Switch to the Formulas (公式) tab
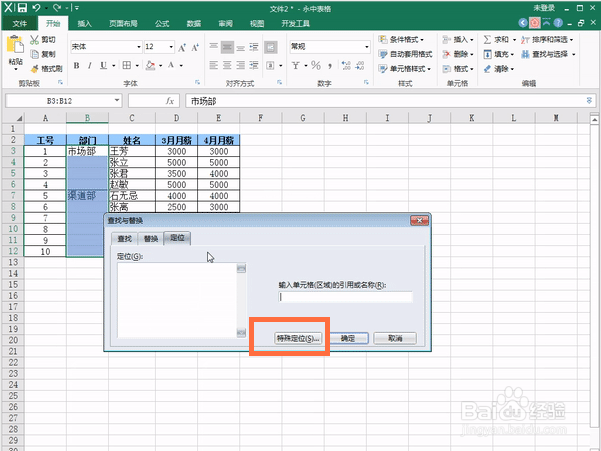This screenshot has width=601, height=451. click(162, 23)
